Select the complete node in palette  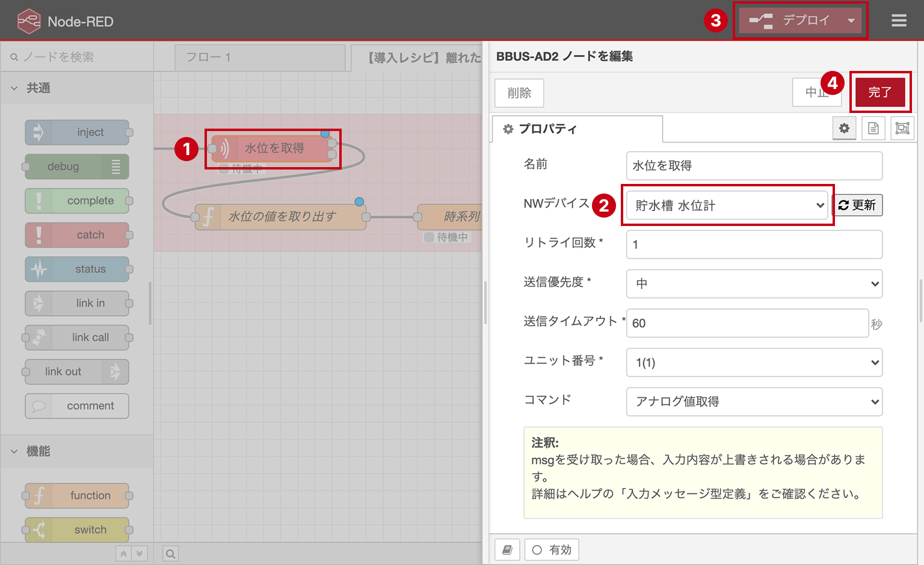[77, 201]
